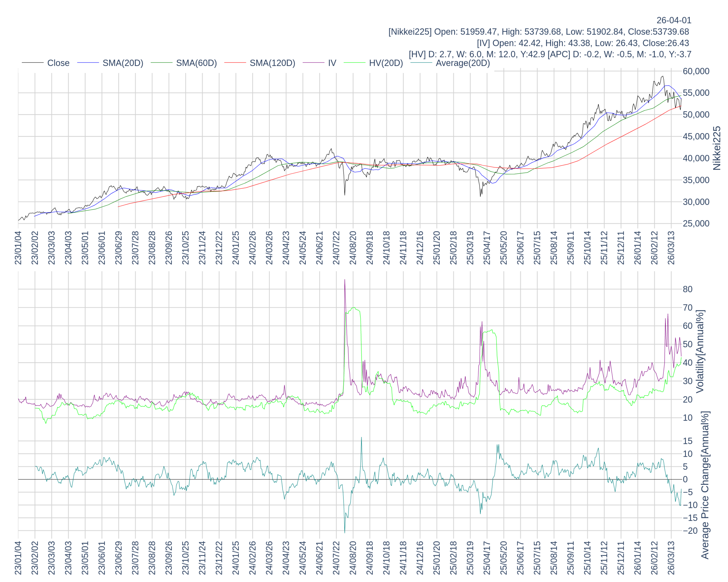Click the 26/03/13 date label on bottom axis
Viewport: 728px width, 582px height.
click(x=671, y=558)
